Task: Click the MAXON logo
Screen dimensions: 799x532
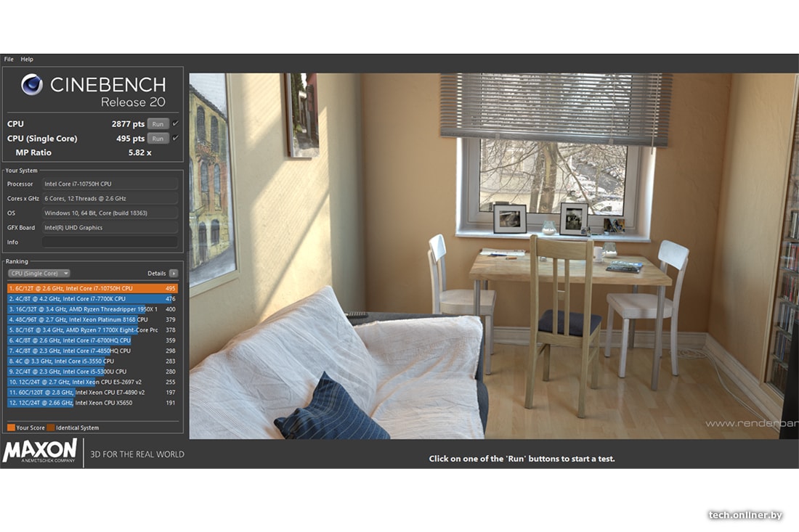Action: tap(40, 451)
